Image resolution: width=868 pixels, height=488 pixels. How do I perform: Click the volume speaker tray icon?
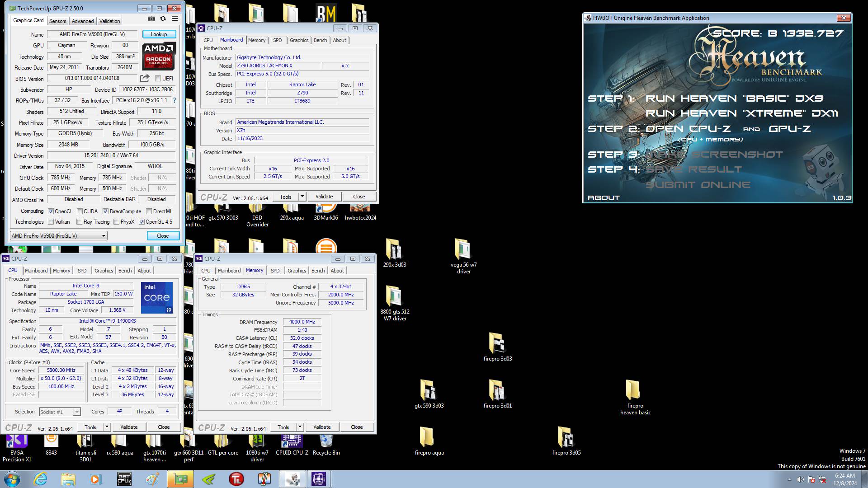click(x=800, y=479)
